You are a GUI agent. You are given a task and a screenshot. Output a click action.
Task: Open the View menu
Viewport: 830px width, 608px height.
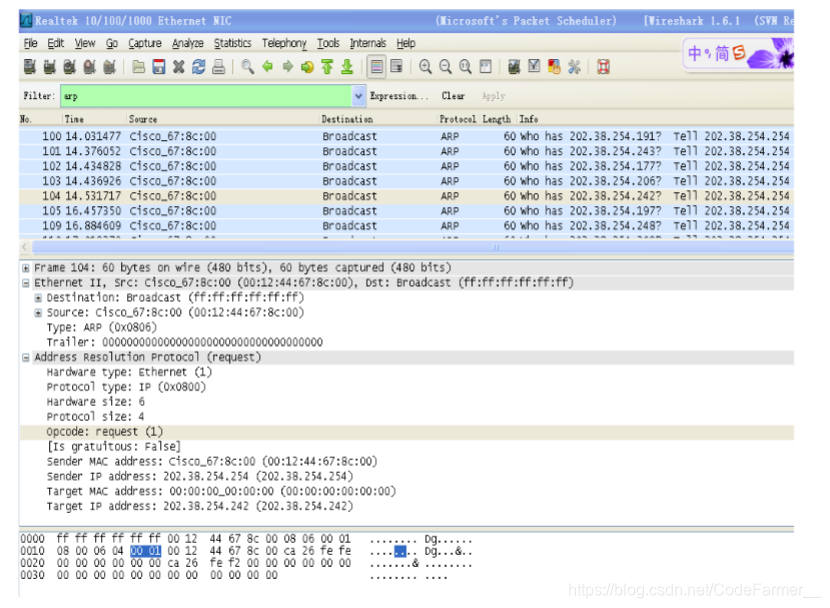85,43
